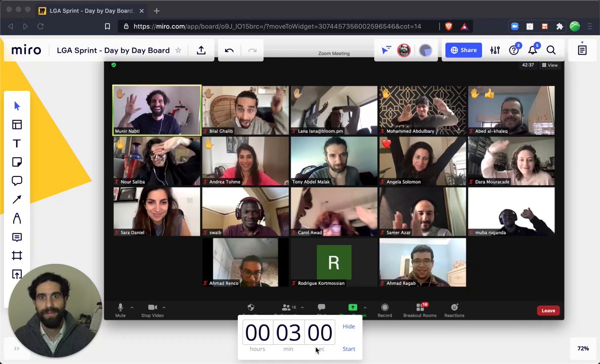Image resolution: width=600 pixels, height=364 pixels.
Task: Open the Zoom Participants panel
Action: [286, 308]
